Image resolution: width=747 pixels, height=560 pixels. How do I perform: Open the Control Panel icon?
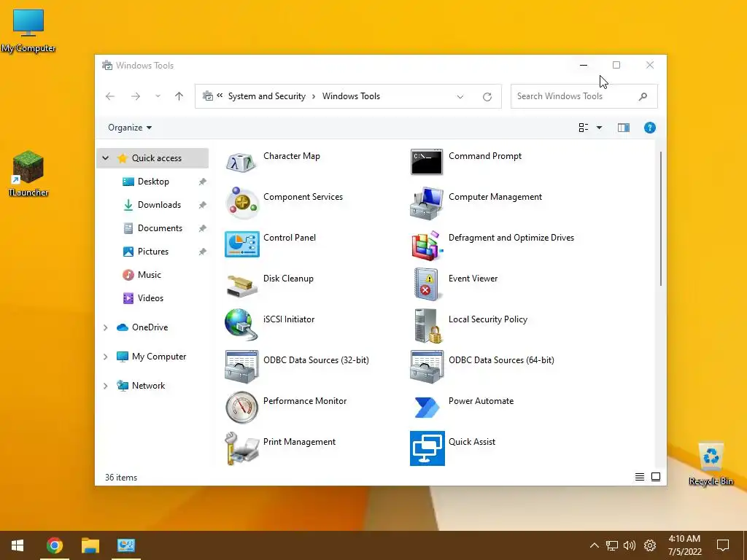(x=242, y=244)
